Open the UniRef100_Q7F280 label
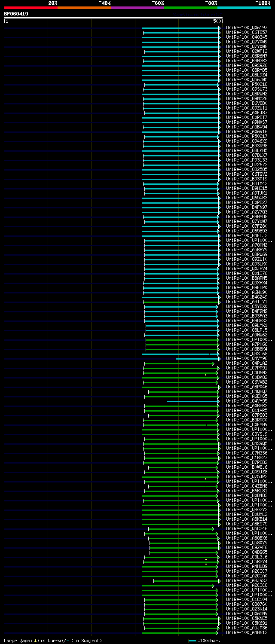This screenshot has width=275, height=644. tap(247, 226)
